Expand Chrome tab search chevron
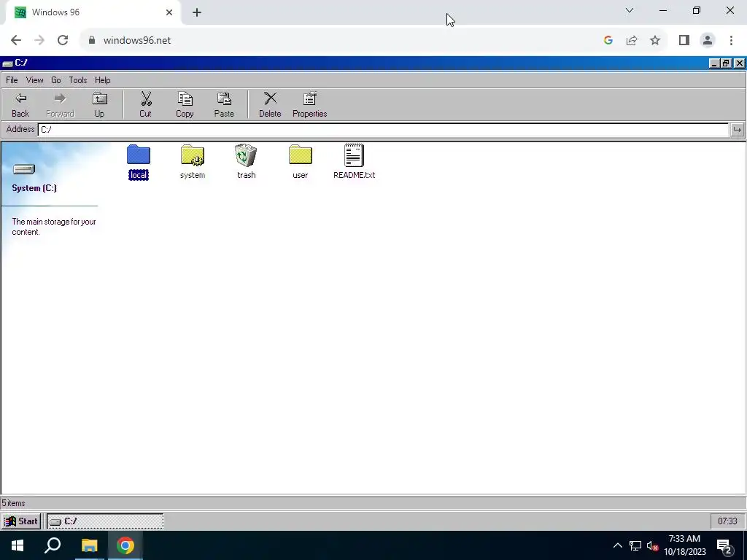 (630, 10)
